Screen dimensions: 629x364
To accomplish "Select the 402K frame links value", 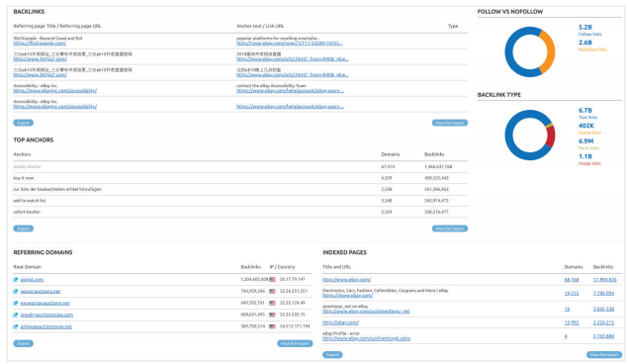I will 586,126.
